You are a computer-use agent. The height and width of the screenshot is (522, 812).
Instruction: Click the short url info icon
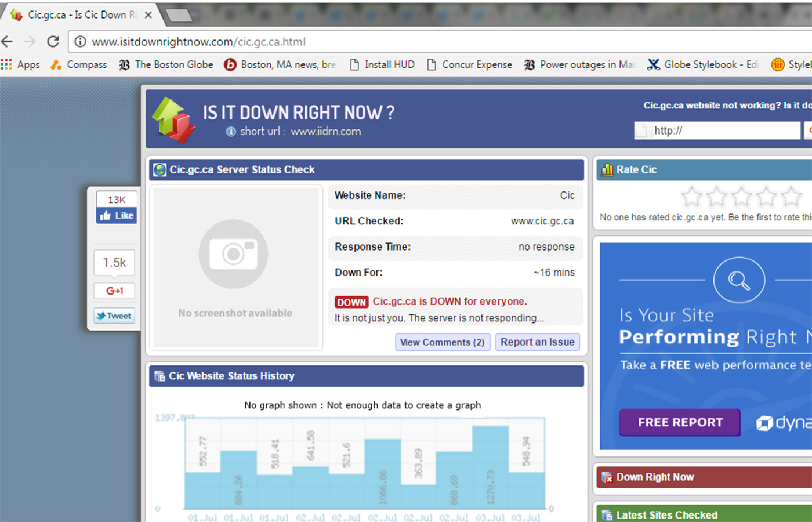231,132
